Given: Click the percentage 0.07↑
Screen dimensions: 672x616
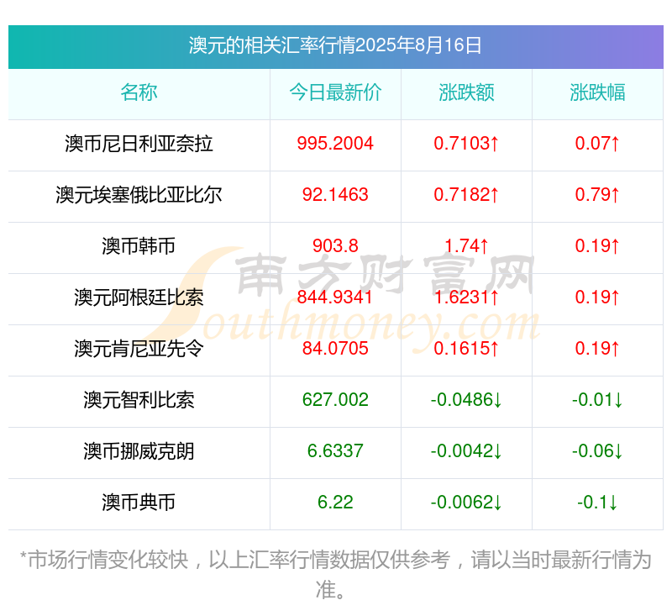Looking at the screenshot, I should point(597,144).
